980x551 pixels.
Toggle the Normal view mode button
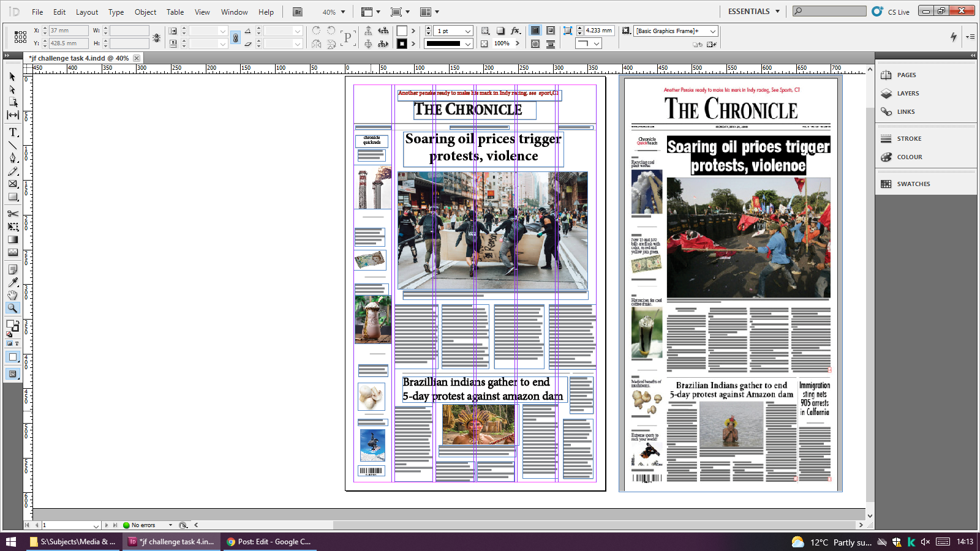coord(13,357)
